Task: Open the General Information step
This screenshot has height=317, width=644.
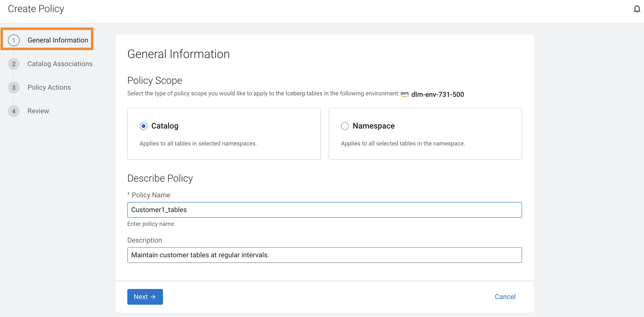Action: 58,40
